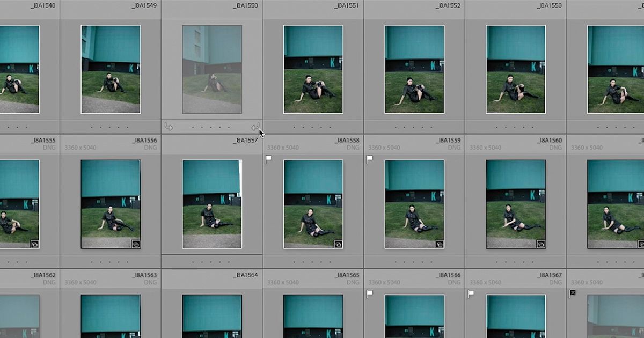Select the faded _I8A1550 photo thumbnail
This screenshot has width=644, height=338.
pos(212,69)
